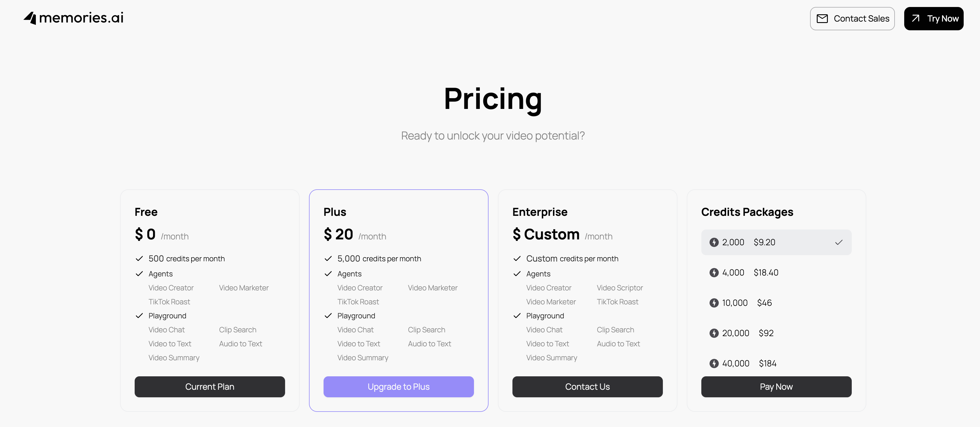Click the lightning icon beside 20,000 credits
The width and height of the screenshot is (980, 427).
(x=714, y=333)
